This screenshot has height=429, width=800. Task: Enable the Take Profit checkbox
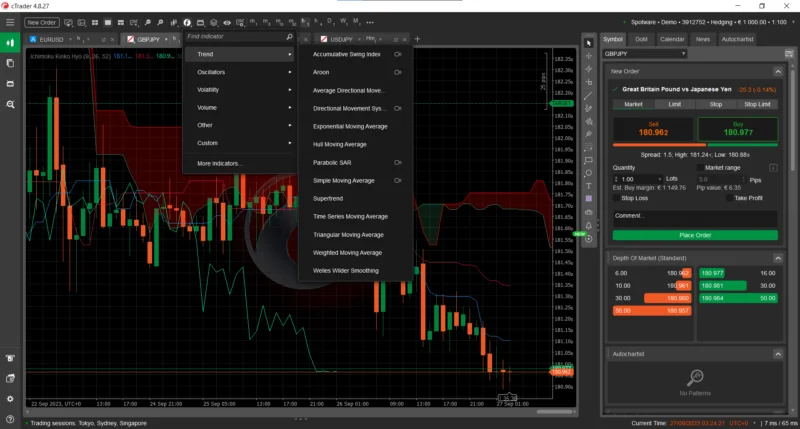tap(728, 198)
